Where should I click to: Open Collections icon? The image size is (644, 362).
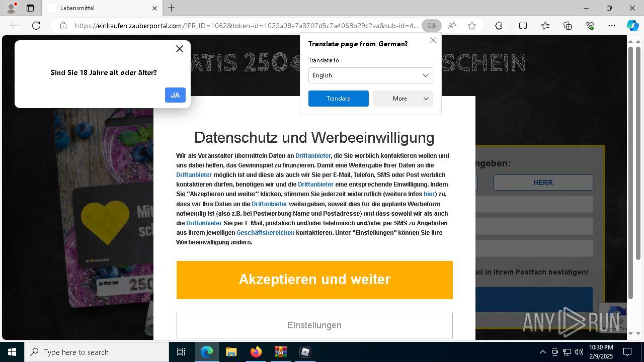[568, 26]
